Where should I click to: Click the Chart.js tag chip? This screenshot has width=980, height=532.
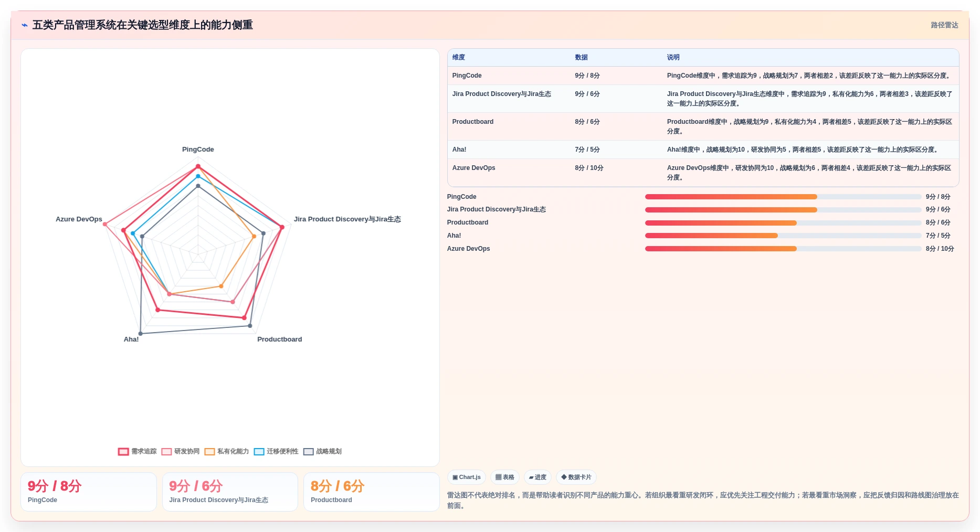click(x=467, y=477)
